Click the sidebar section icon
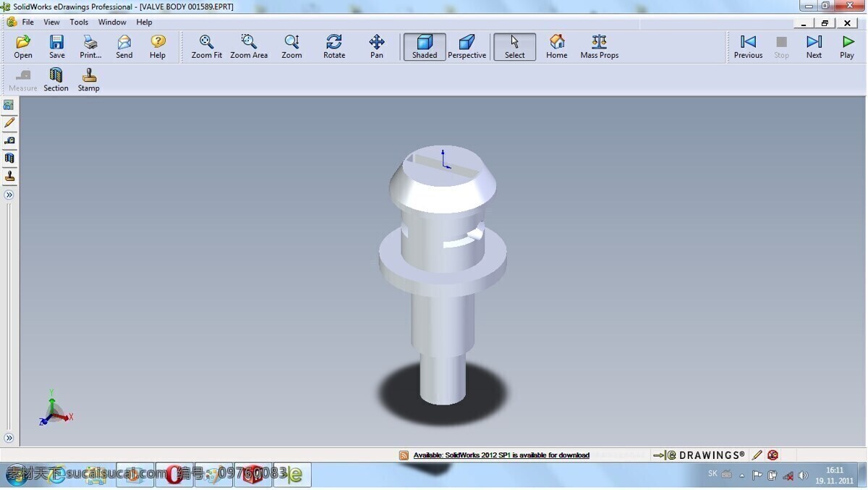This screenshot has height=490, width=868. (9, 158)
